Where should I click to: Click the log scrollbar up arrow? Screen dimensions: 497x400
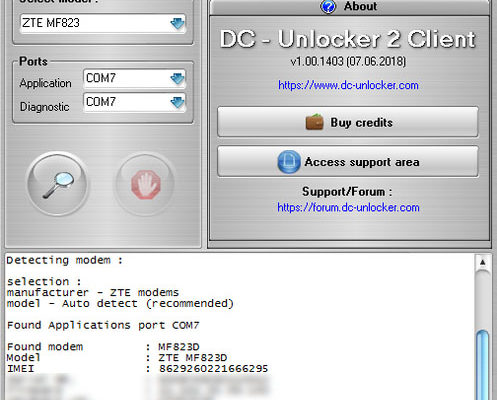click(482, 262)
